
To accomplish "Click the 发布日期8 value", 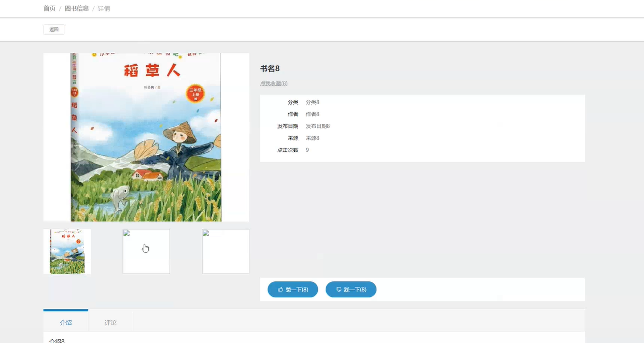I will point(318,126).
